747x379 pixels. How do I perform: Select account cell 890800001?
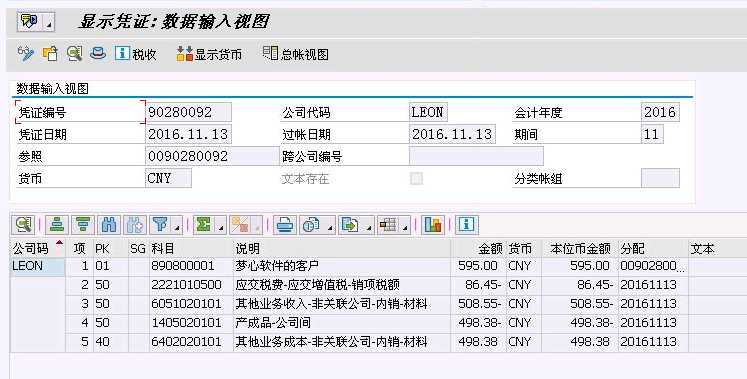pyautogui.click(x=192, y=266)
